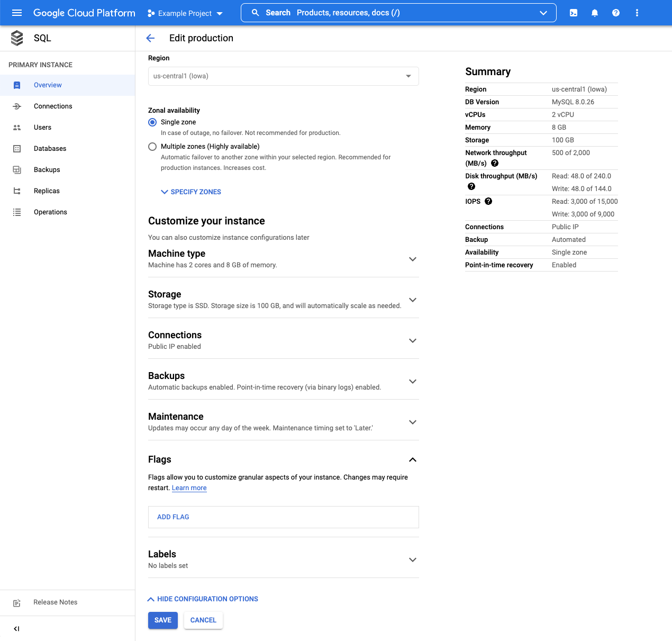Click 'Point-in-time recovery' summary row label
The height and width of the screenshot is (641, 672).
[499, 265]
